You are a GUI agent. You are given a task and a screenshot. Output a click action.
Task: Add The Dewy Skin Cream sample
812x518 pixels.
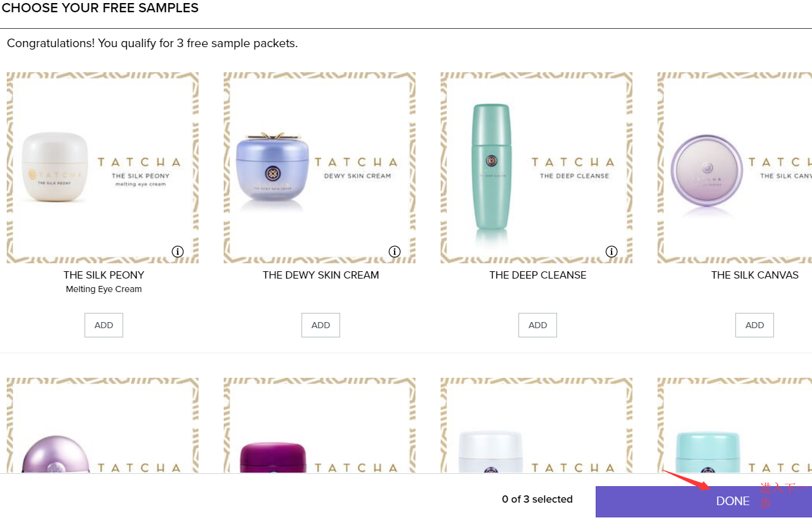[321, 325]
